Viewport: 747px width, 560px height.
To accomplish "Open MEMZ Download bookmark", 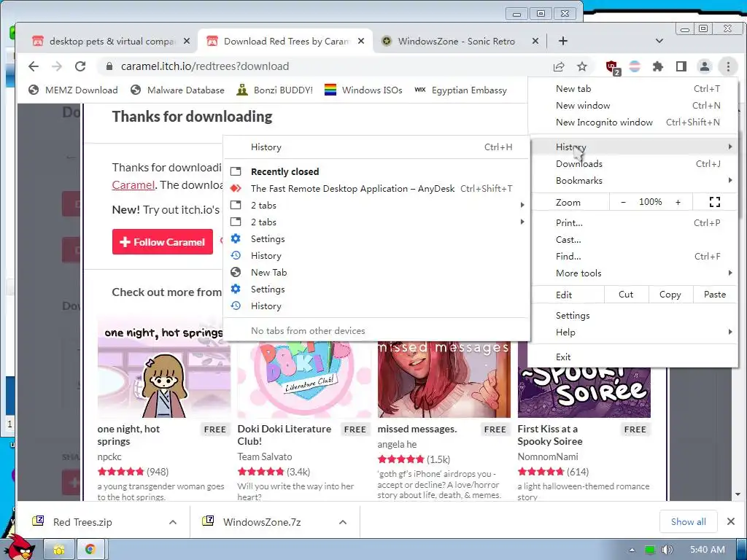I will pyautogui.click(x=73, y=90).
